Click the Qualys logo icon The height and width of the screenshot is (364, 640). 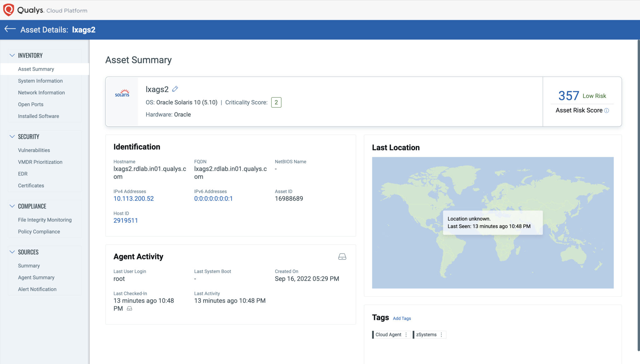tap(8, 9)
